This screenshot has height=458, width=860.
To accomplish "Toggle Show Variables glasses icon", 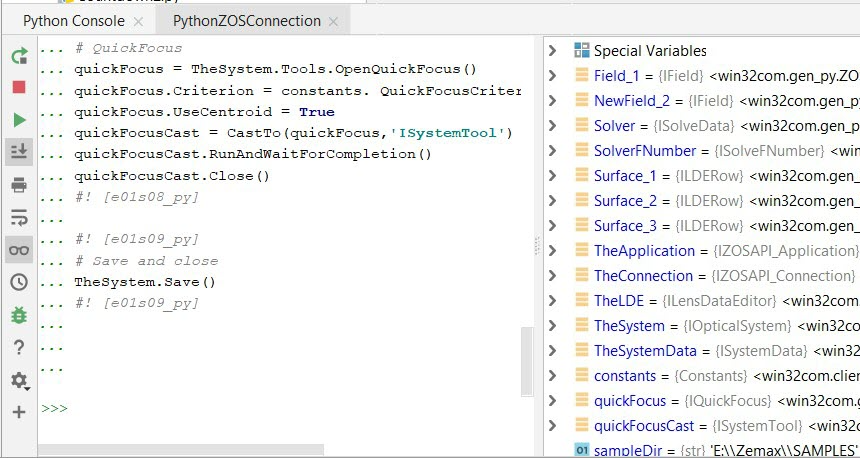I will [x=19, y=250].
